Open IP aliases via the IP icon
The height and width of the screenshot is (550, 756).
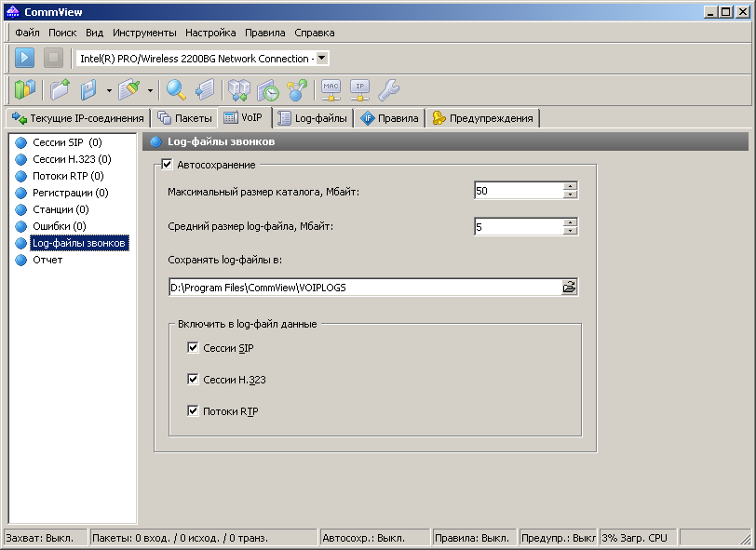coord(359,89)
